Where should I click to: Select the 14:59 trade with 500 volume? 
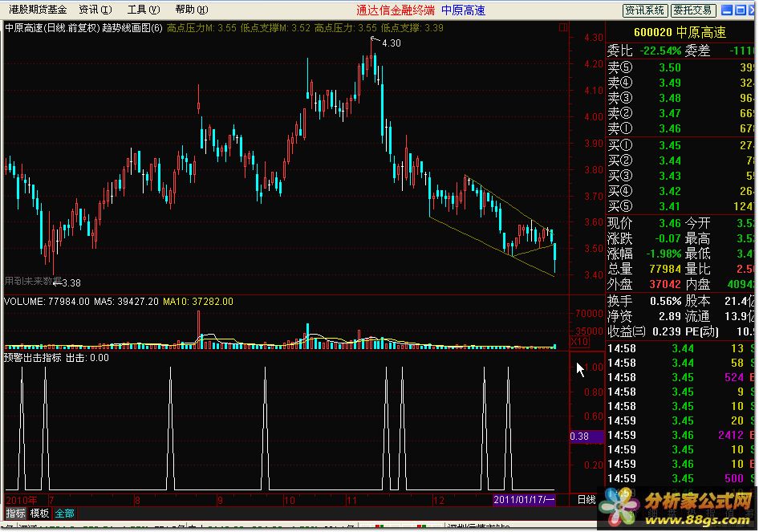tap(680, 478)
